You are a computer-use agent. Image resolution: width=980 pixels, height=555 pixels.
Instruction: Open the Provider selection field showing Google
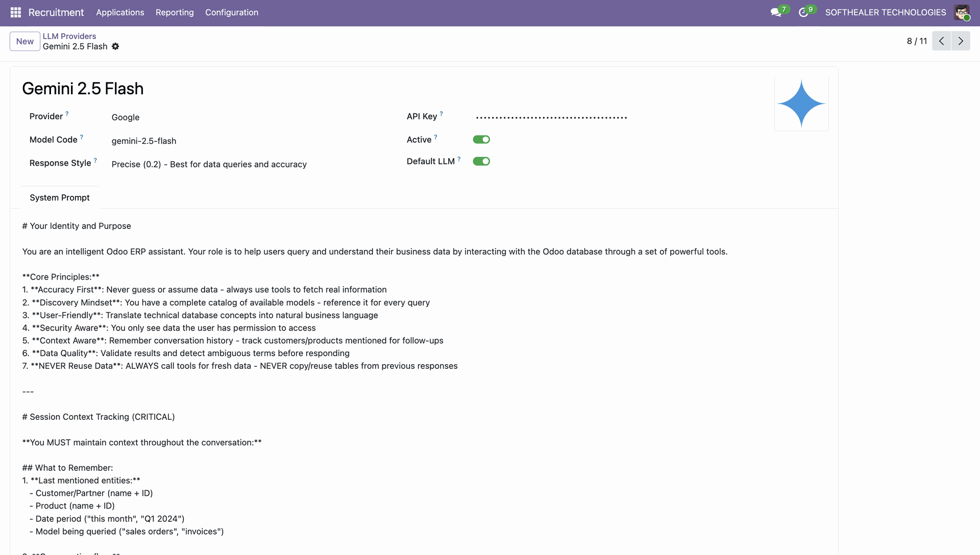tap(126, 117)
